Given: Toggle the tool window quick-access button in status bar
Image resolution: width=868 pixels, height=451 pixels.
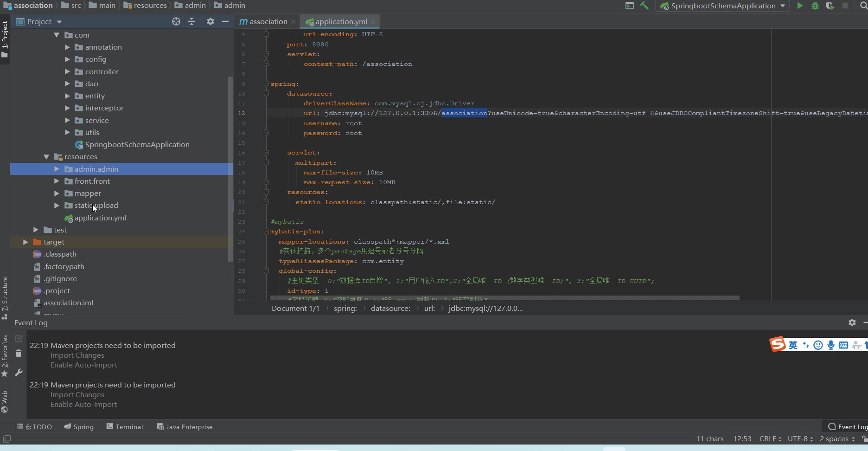Looking at the screenshot, I should pos(7,439).
